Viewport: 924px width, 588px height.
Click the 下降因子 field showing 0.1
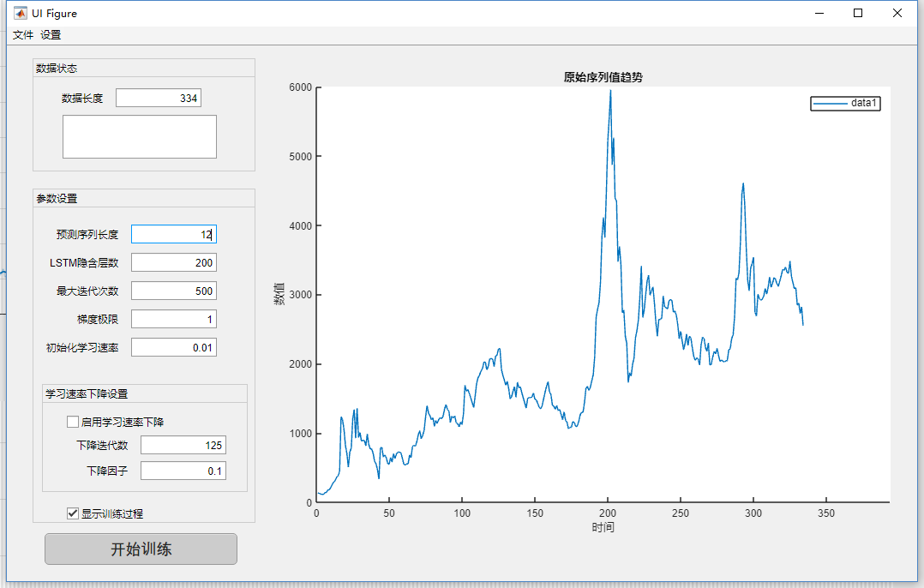tap(183, 471)
